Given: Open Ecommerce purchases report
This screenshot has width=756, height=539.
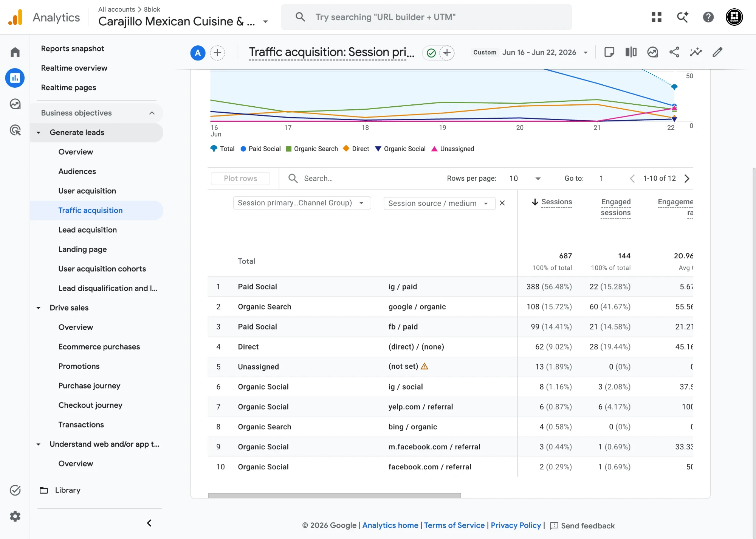Looking at the screenshot, I should [x=99, y=347].
